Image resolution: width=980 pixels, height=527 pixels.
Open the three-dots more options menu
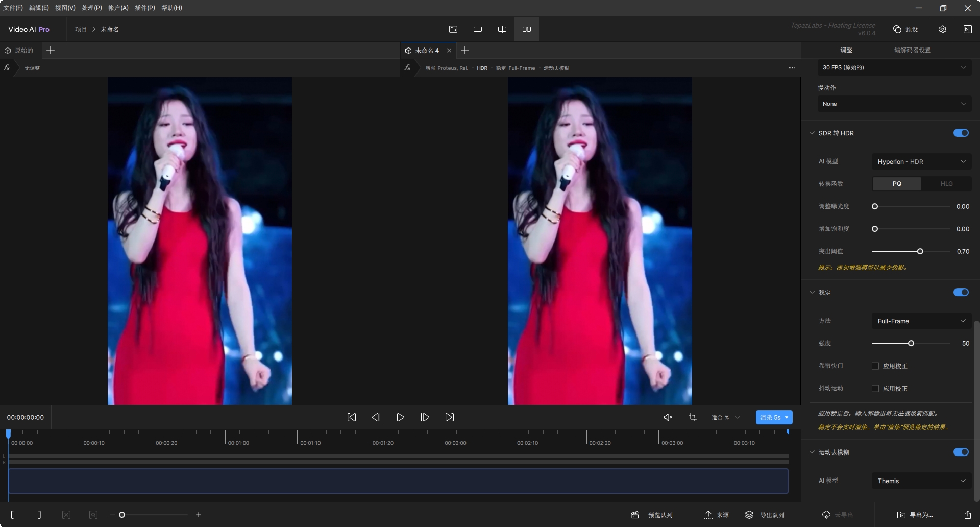(792, 68)
